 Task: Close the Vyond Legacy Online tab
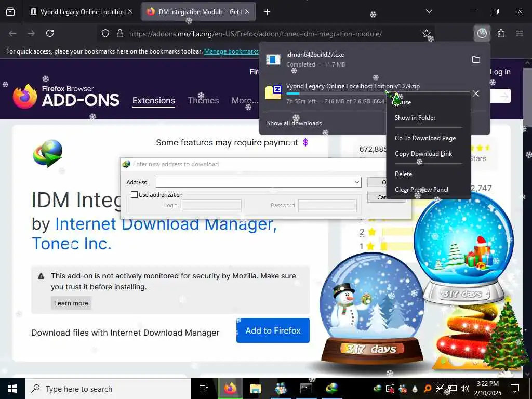click(x=130, y=11)
